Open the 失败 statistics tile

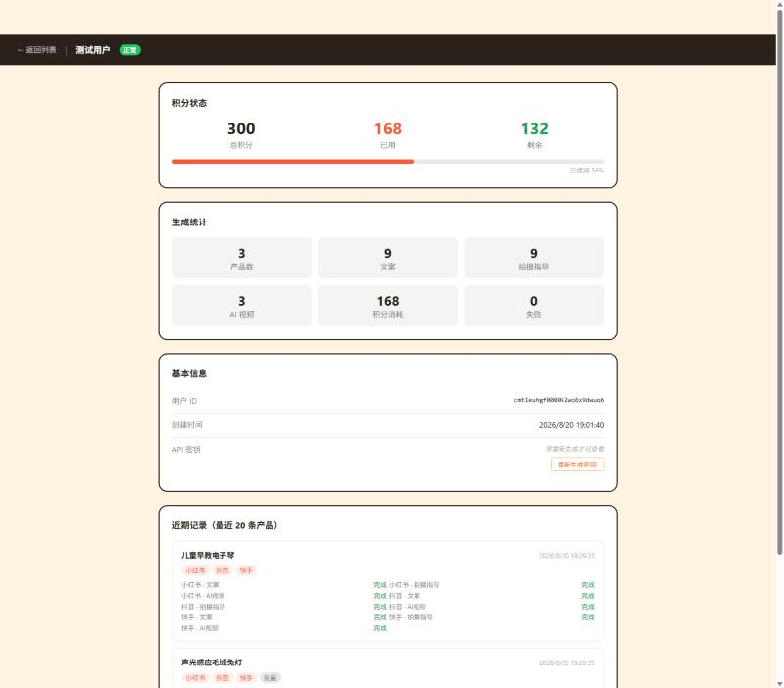pyautogui.click(x=534, y=306)
